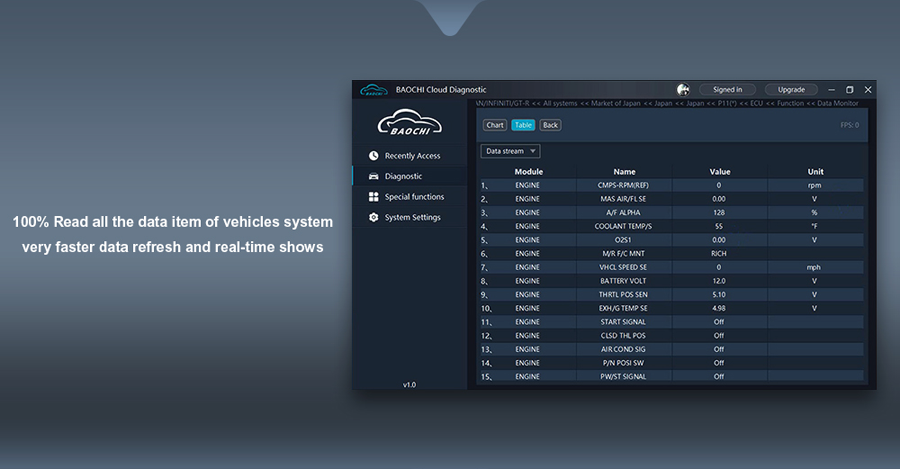Click the breadcrumb Data Monitor entry
This screenshot has width=900, height=469.
point(837,103)
